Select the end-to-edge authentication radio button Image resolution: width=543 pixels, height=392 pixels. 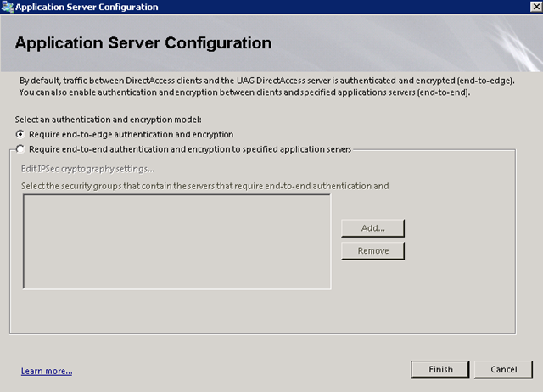[20, 134]
